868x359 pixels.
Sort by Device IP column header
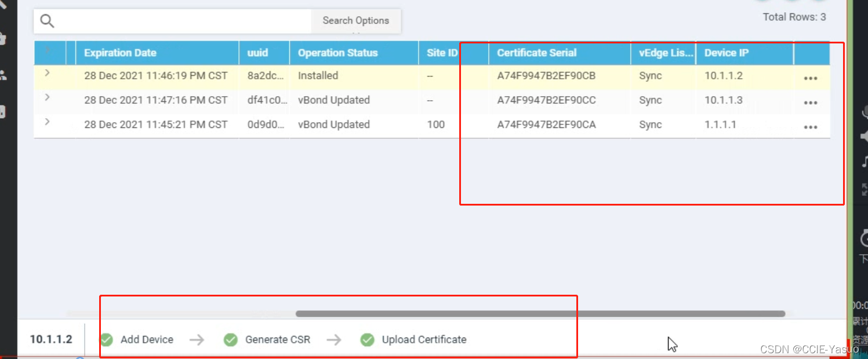[x=727, y=53]
